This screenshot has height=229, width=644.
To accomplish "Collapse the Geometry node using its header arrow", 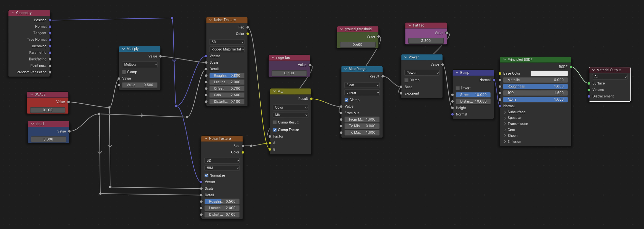I will [x=13, y=13].
